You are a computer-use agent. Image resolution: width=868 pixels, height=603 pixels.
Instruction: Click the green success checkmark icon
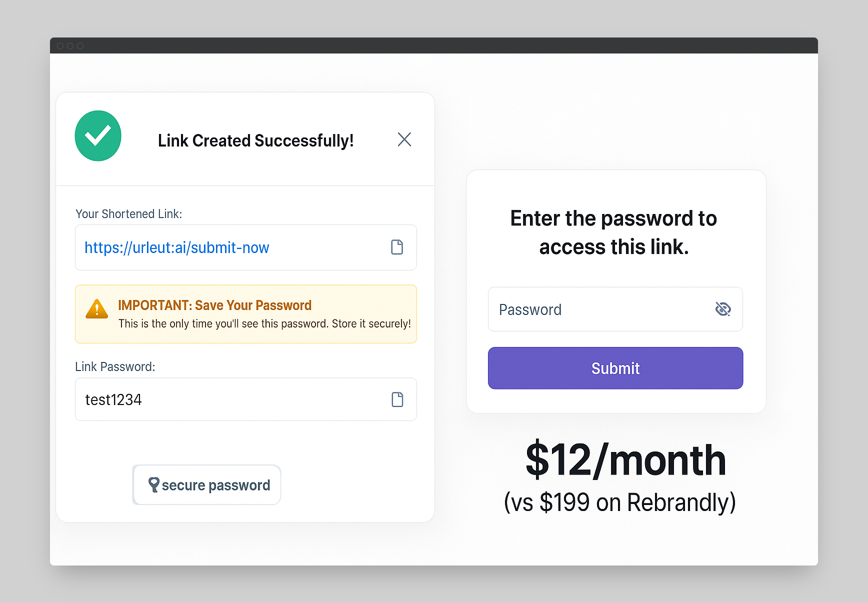98,136
